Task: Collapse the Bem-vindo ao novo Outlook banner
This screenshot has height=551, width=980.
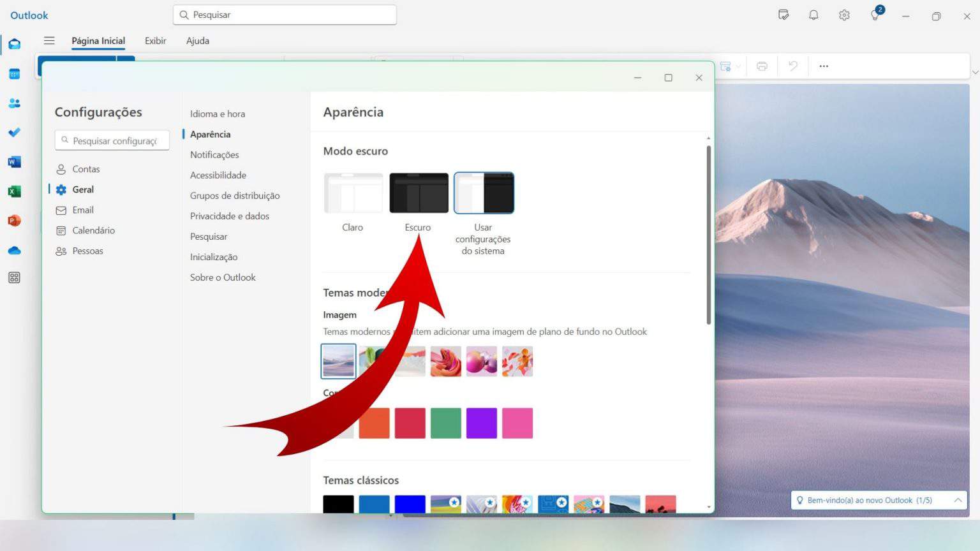Action: [x=958, y=501]
